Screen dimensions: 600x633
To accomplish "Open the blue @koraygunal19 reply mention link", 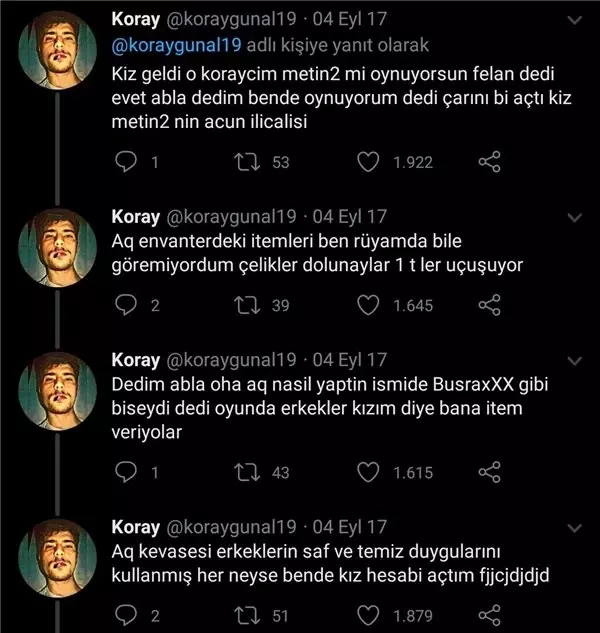I will (x=176, y=45).
